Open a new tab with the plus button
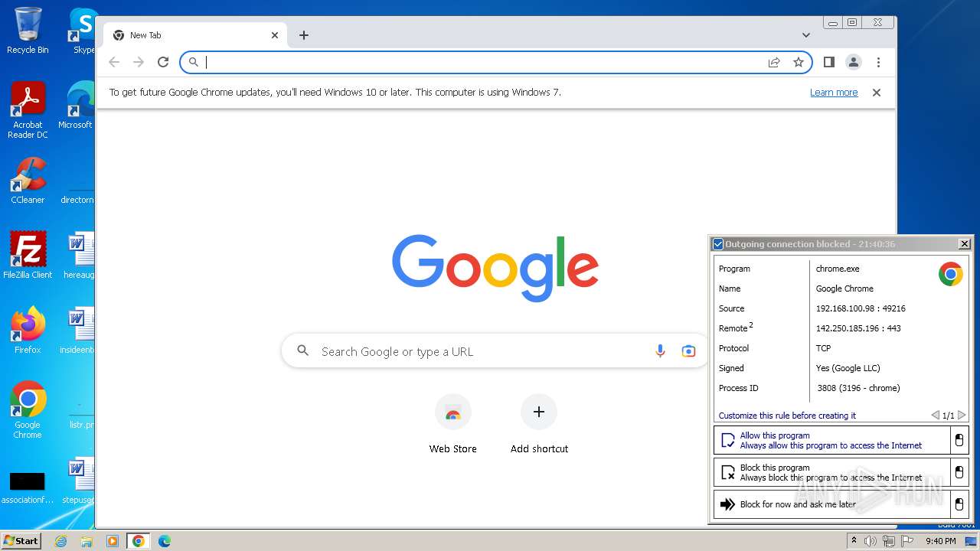The width and height of the screenshot is (980, 551). 304,35
